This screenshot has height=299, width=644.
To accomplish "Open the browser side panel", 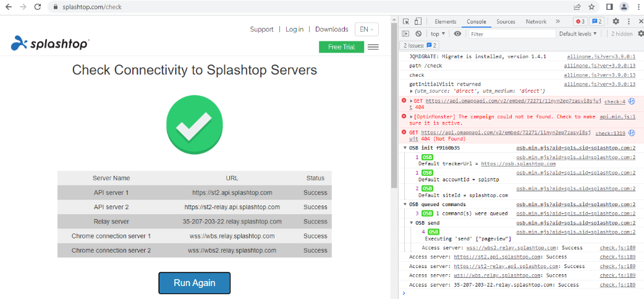I will [609, 7].
